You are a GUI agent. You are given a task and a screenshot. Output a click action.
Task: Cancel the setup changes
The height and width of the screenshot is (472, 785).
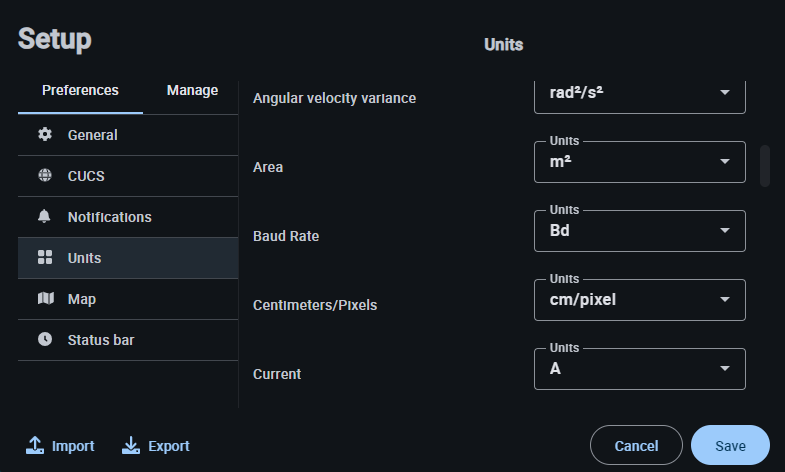point(636,446)
